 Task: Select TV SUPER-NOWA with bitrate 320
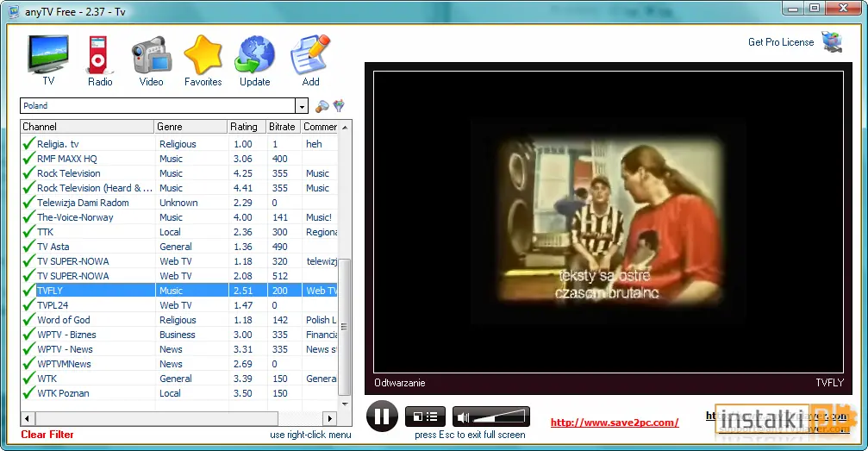pyautogui.click(x=179, y=261)
